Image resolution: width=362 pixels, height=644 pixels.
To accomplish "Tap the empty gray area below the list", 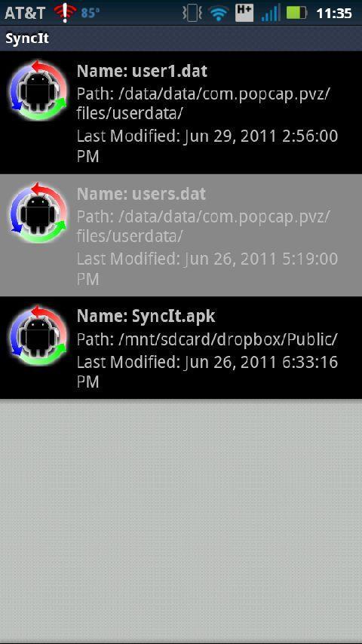I will [x=181, y=520].
